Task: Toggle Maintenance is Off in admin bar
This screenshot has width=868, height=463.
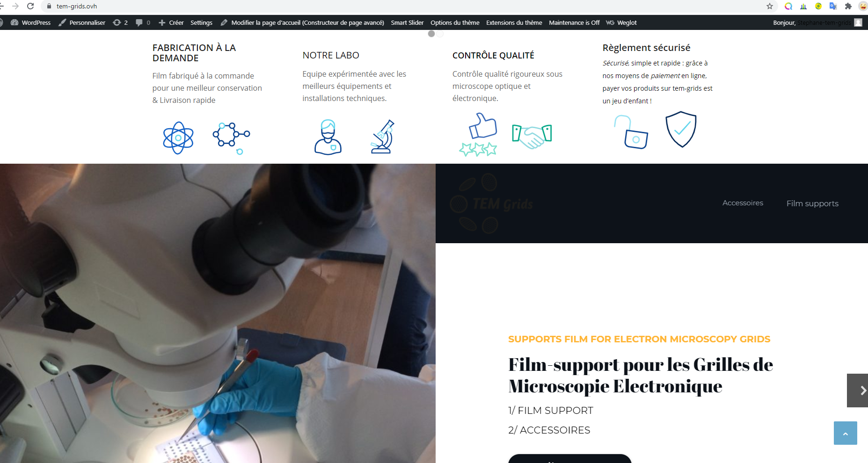Action: click(574, 22)
